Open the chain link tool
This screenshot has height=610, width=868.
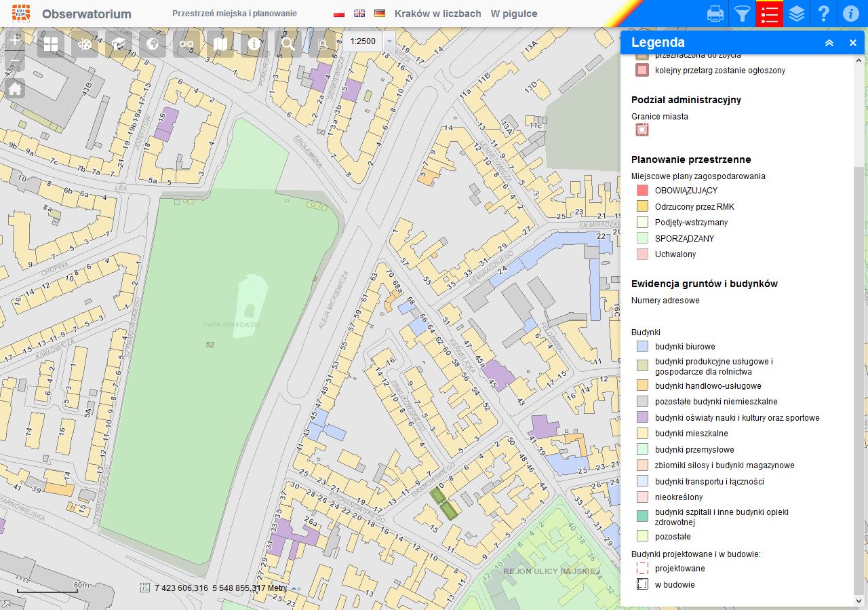pos(186,45)
